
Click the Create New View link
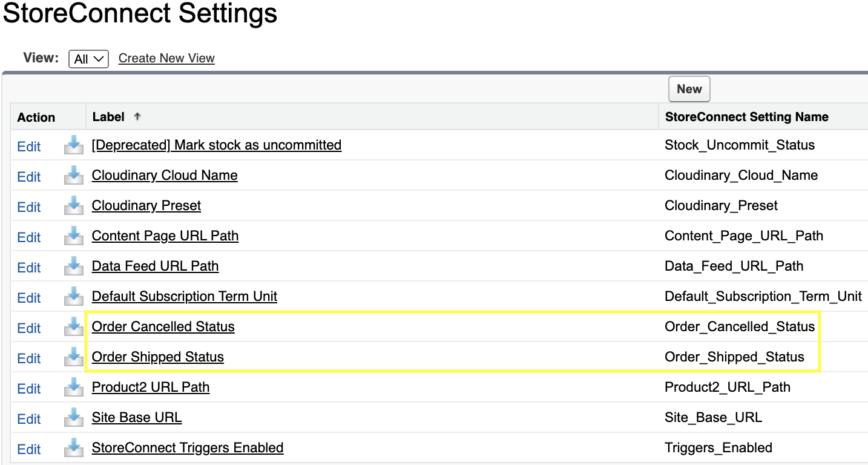pos(166,58)
